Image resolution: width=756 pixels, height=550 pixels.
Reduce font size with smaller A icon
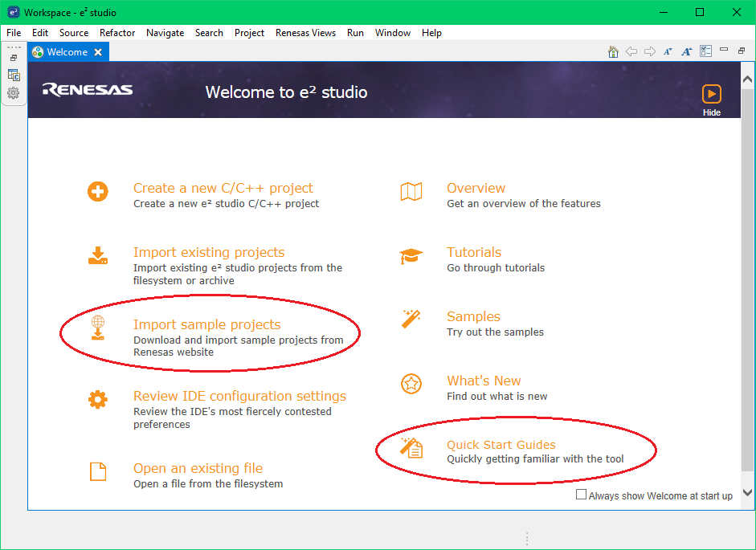point(668,51)
